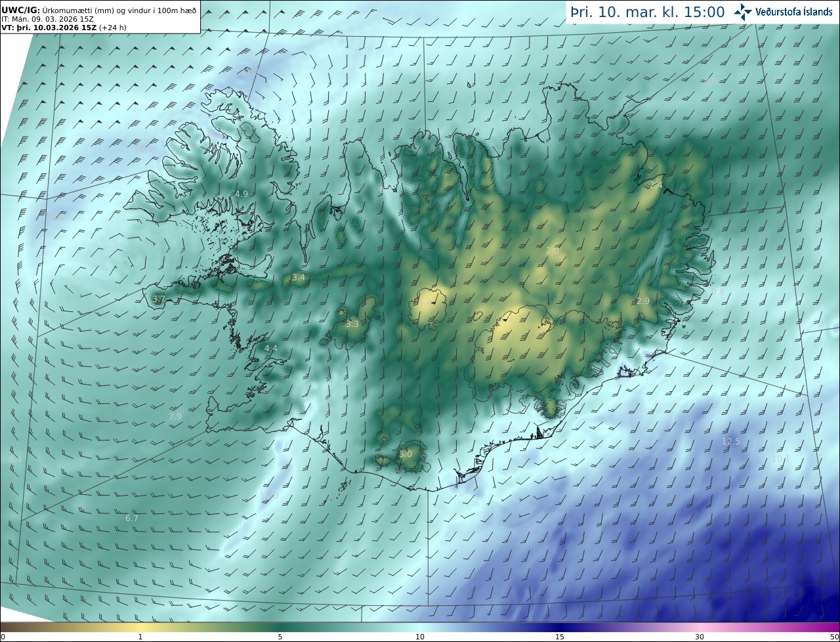The height and width of the screenshot is (642, 840).
Task: Click the 2.4 value label on the map
Action: pyautogui.click(x=656, y=185)
